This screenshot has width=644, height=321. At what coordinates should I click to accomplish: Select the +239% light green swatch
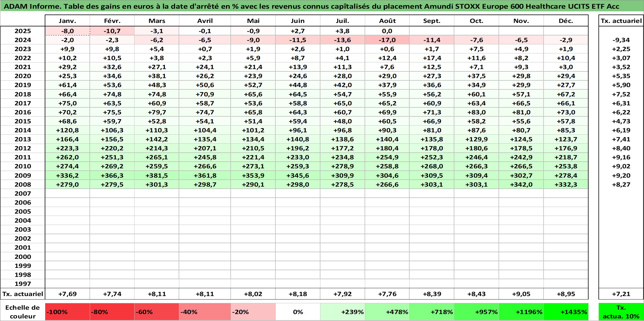(342, 312)
